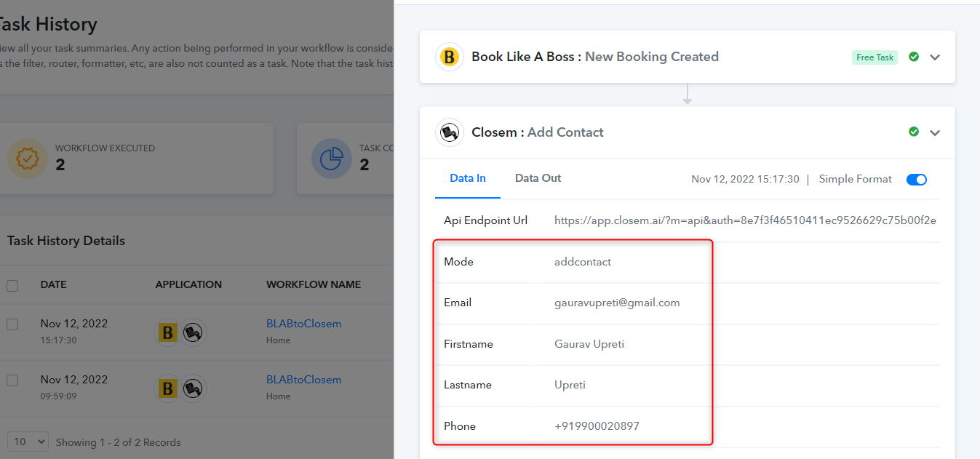Select checkbox for the 15:17:30 task row
Image resolution: width=980 pixels, height=459 pixels.
(12, 324)
